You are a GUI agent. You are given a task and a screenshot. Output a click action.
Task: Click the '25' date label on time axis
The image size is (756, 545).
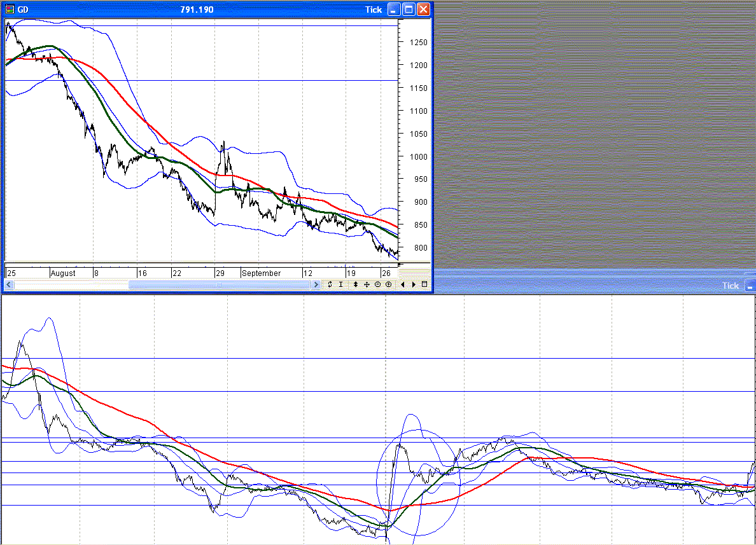point(11,273)
